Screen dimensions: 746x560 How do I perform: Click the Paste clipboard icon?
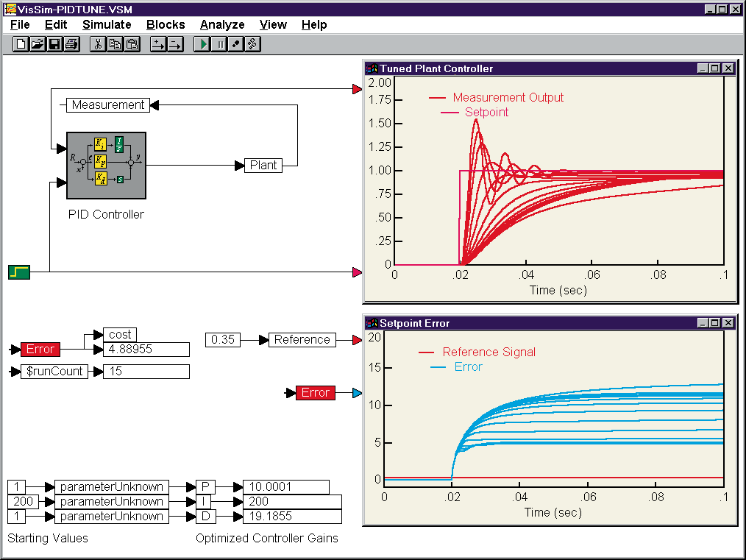point(132,44)
